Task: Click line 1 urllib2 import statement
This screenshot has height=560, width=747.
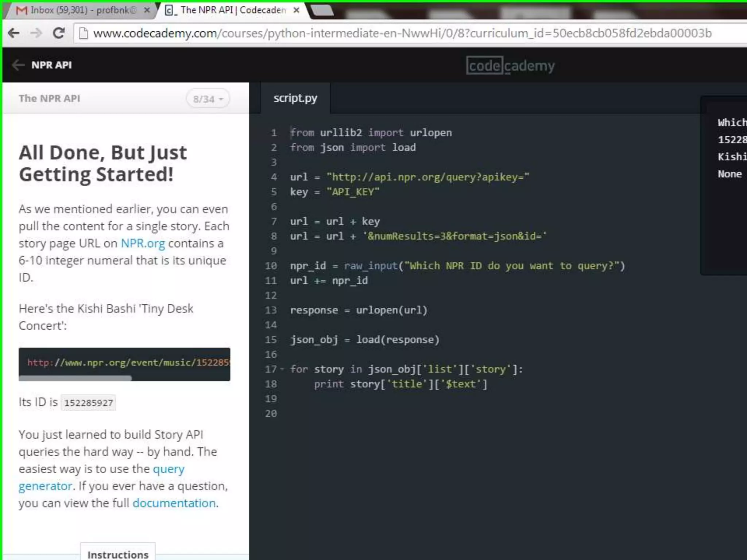Action: (371, 133)
